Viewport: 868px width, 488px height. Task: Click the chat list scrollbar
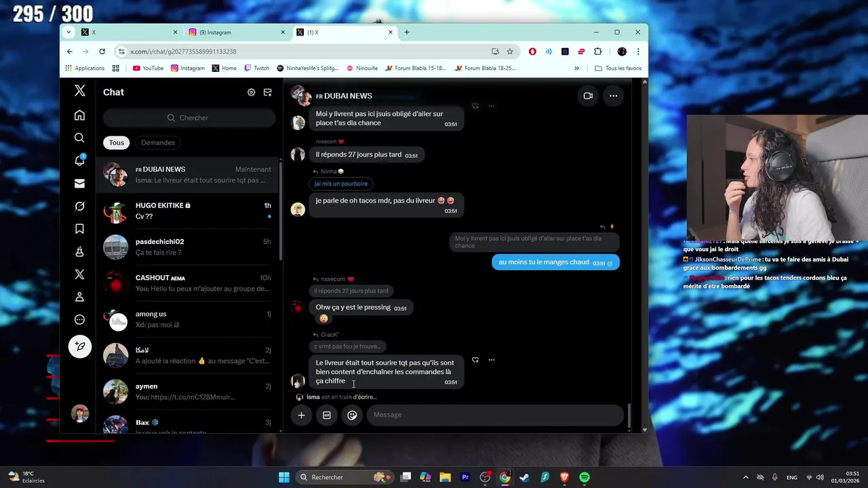coord(280,210)
